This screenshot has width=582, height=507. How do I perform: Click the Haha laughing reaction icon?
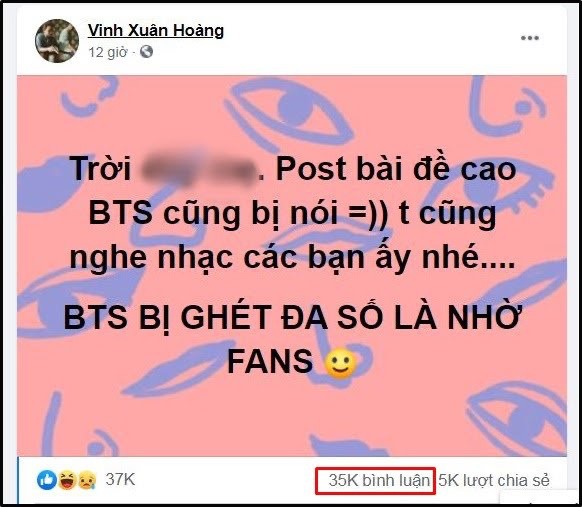point(67,480)
